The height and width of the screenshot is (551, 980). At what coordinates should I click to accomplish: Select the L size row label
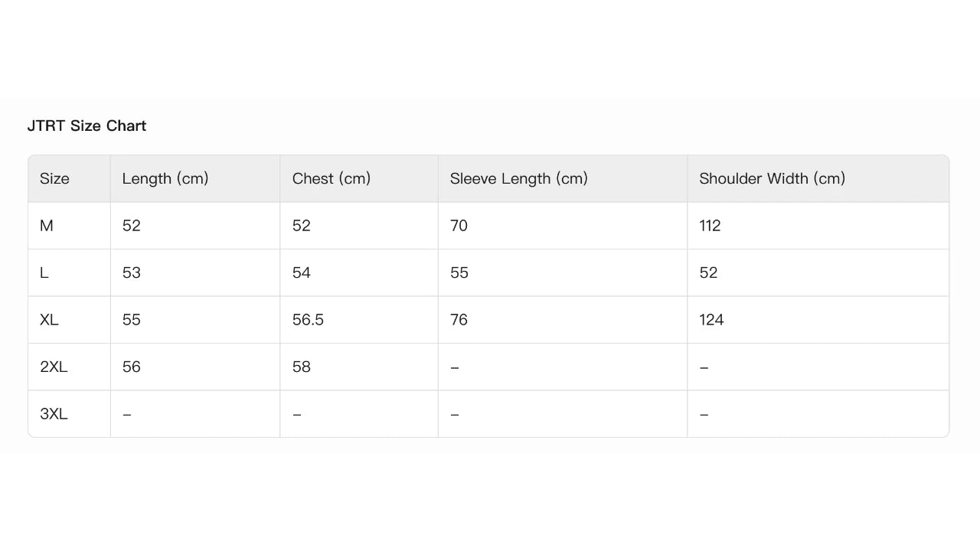point(44,273)
